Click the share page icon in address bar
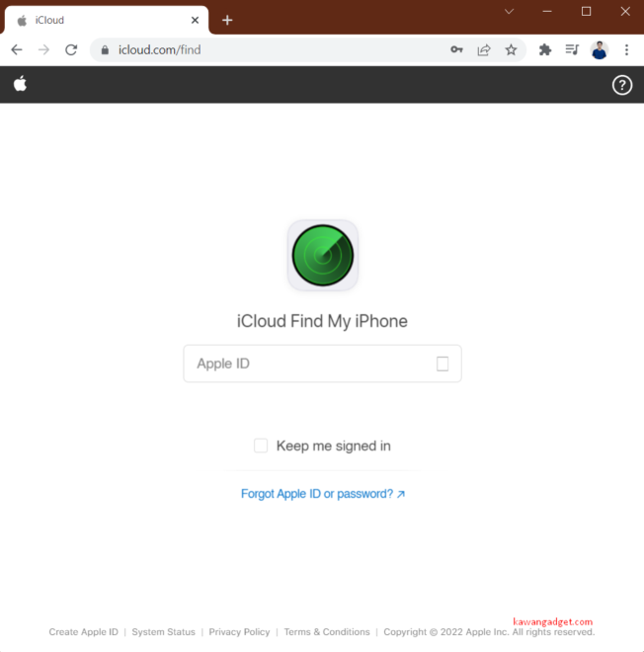The height and width of the screenshot is (652, 644). [484, 50]
